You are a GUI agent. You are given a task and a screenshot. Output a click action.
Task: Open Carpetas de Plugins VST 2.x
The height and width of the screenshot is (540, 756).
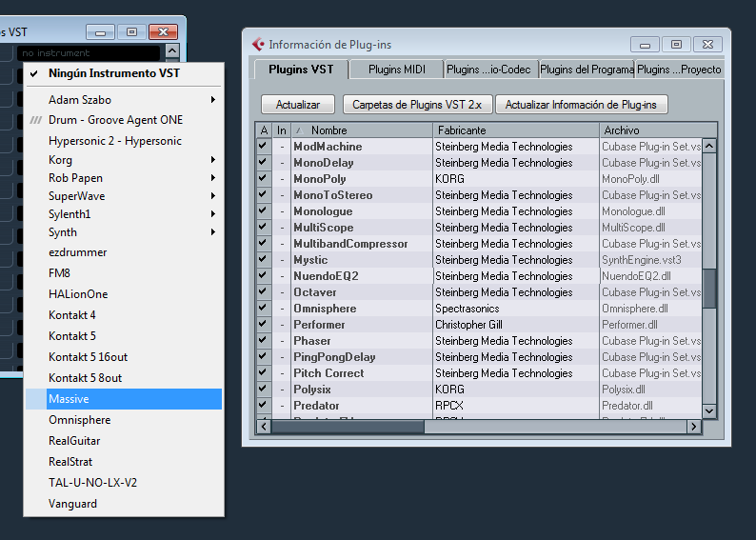point(417,105)
